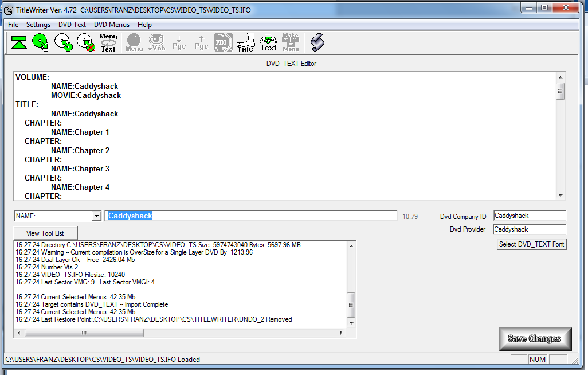Screen dimensions: 588x375
Task: Click the VIDEO_TS.IFO Loaded status bar message
Action: (103, 360)
